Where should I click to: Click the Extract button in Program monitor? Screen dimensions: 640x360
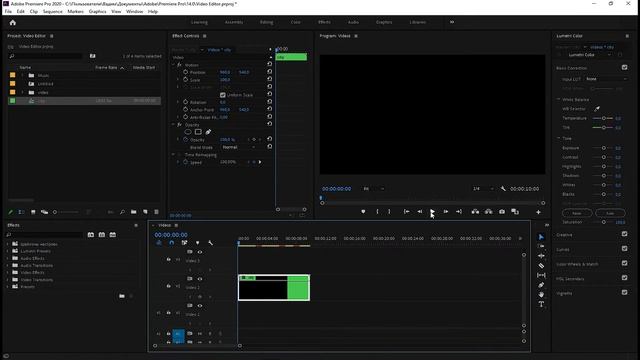coord(489,211)
